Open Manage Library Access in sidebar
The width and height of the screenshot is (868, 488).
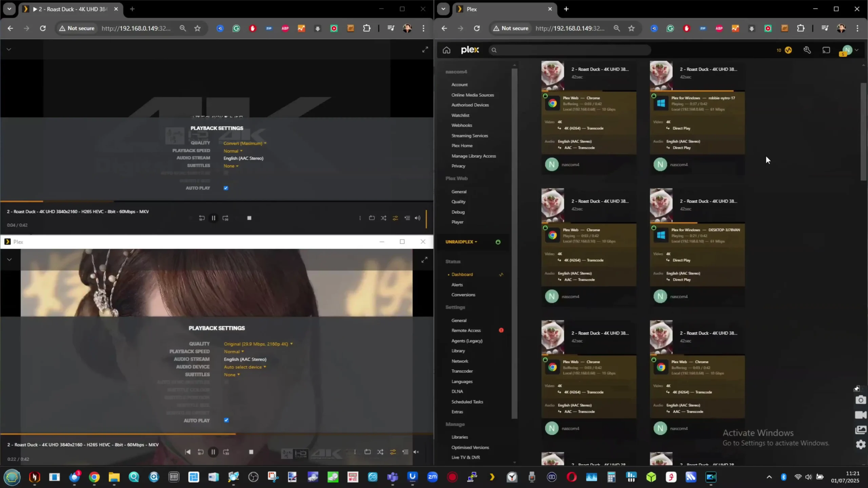(473, 156)
